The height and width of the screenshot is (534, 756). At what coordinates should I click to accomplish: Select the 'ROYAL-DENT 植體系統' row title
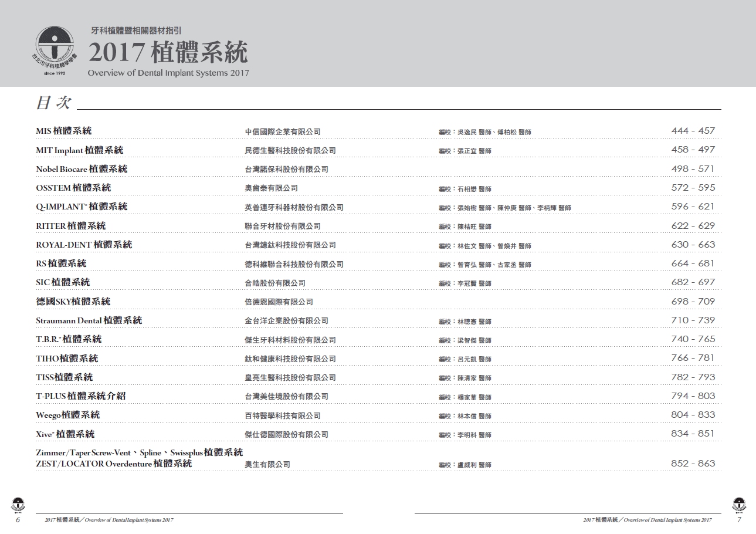click(x=84, y=245)
